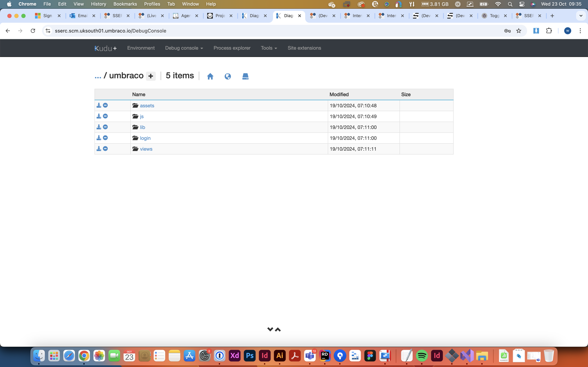Open the assets folder
588x367 pixels.
point(147,105)
